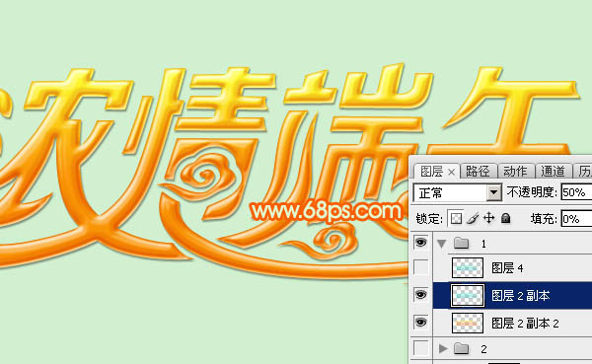Show layer group 2 via its visibility box

point(421,348)
